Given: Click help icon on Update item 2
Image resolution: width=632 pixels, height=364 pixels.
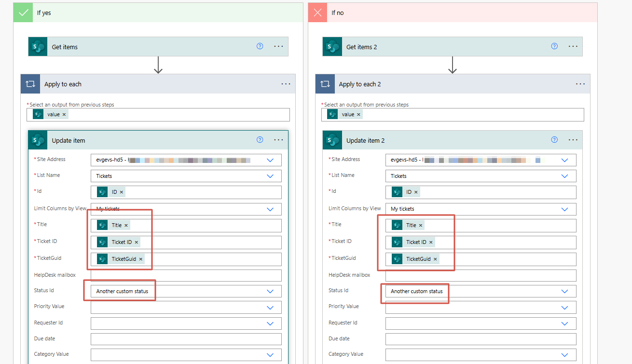Looking at the screenshot, I should pos(554,140).
